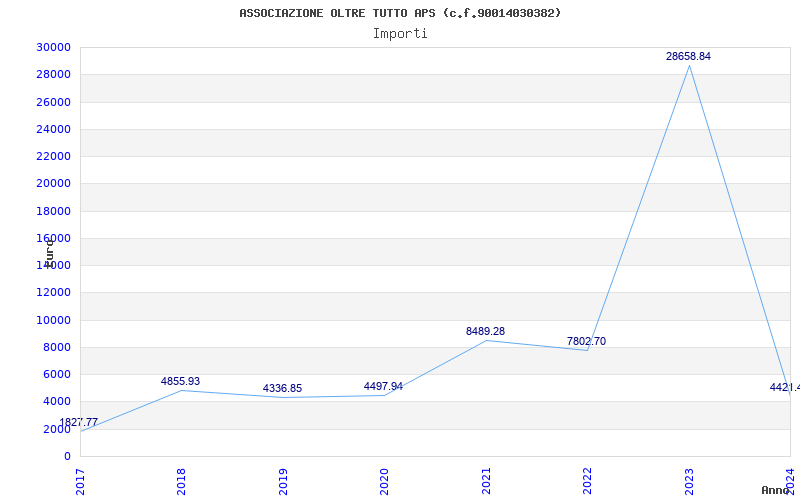Click the 24000 y-axis value
The width and height of the screenshot is (800, 500).
tap(54, 129)
